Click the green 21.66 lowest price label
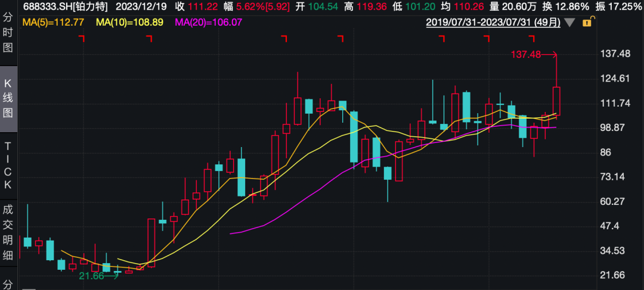This screenshot has height=290, width=644. pos(91,276)
